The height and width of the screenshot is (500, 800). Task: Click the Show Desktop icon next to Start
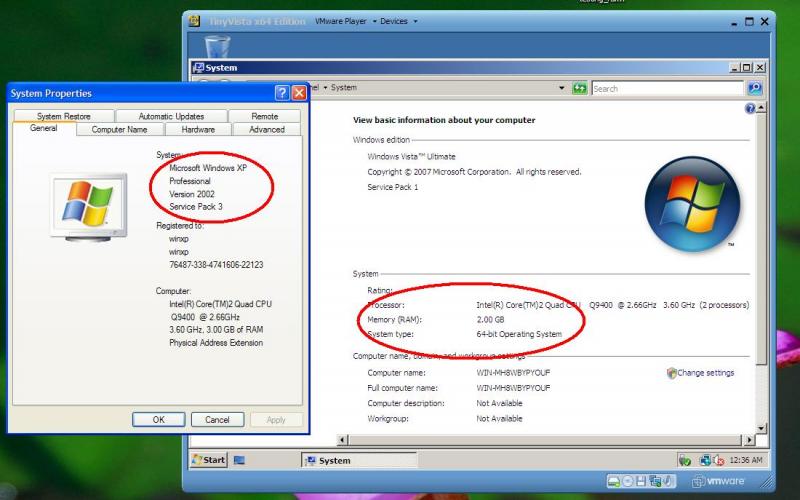239,460
